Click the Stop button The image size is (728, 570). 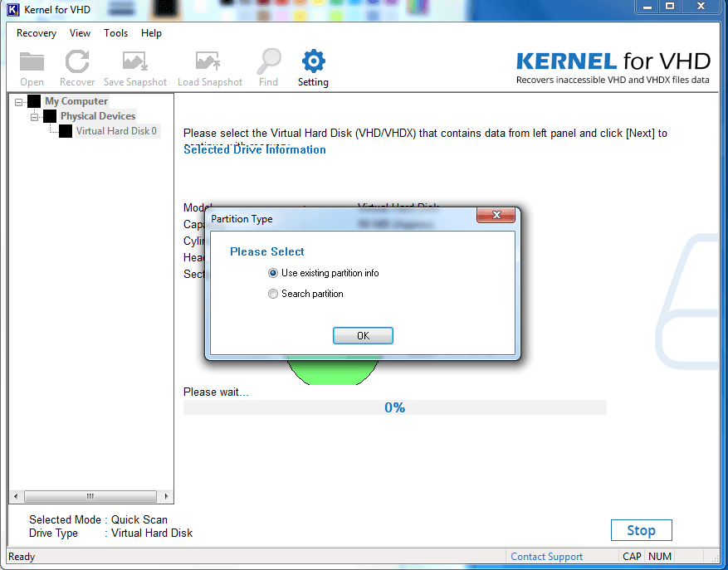click(641, 530)
